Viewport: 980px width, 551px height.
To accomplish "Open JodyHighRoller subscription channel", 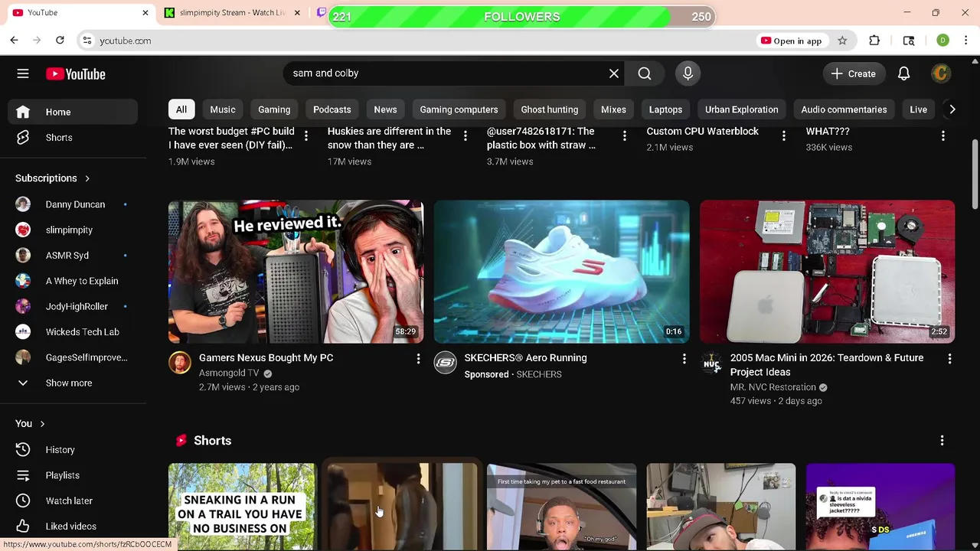I will [x=73, y=306].
